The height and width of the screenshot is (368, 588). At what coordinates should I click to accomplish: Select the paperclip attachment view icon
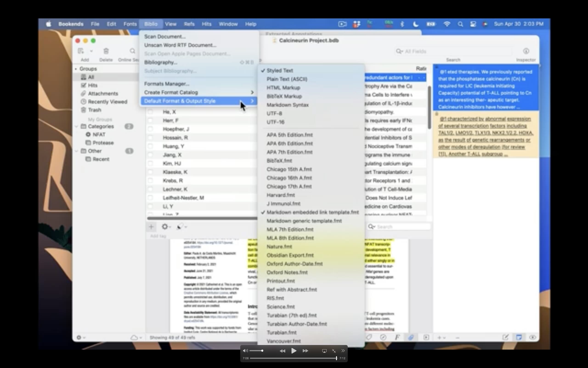pos(411,337)
